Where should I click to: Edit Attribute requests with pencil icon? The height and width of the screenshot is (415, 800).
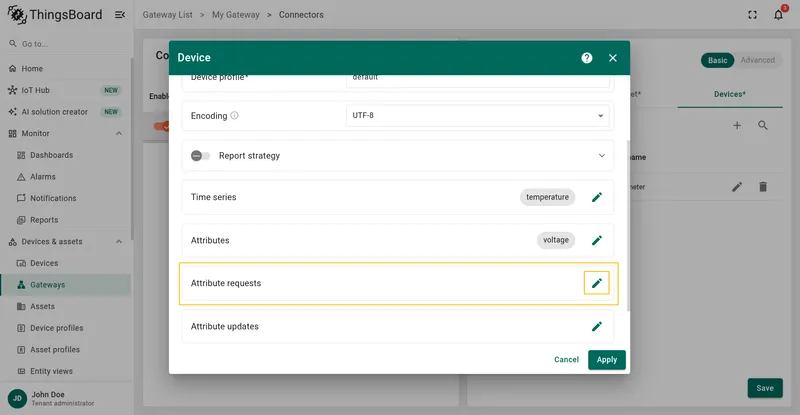[596, 283]
